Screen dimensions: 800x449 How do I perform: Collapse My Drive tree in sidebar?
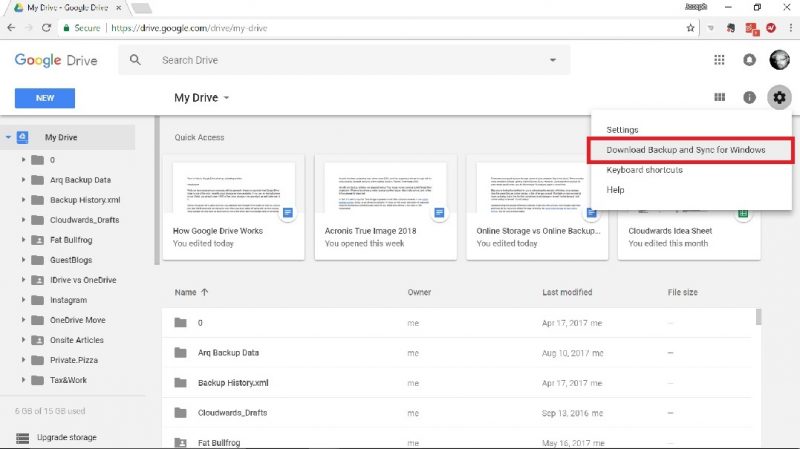point(8,137)
